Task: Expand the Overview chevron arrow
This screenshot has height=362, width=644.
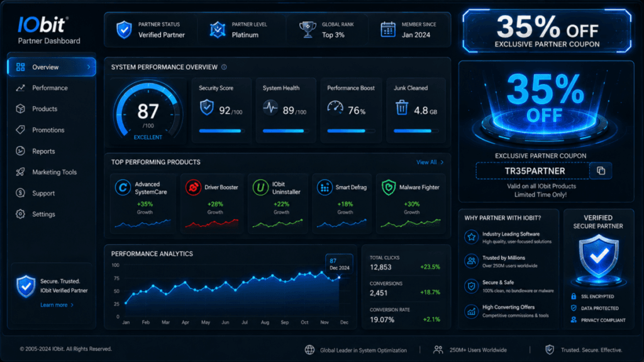Action: 88,67
